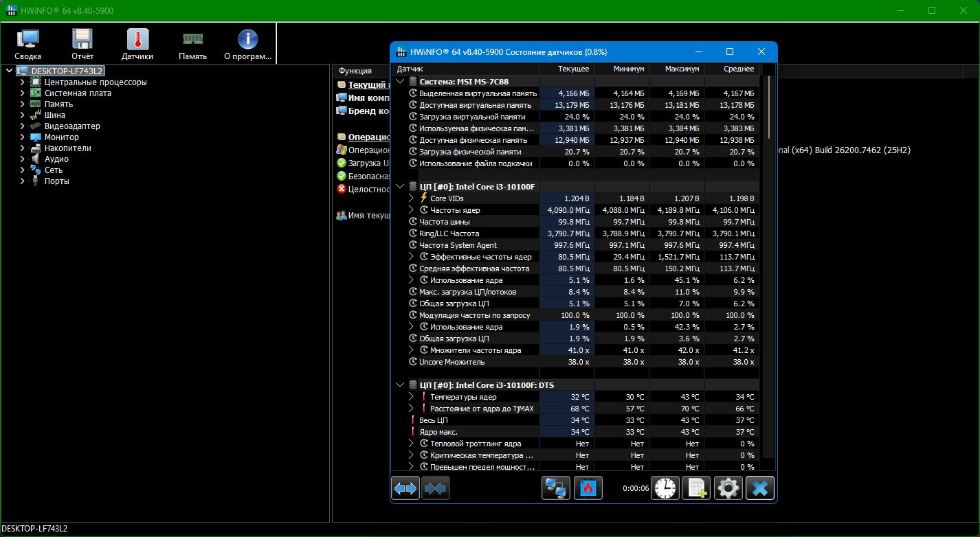980x537 pixels.
Task: Open the Сводка summary toolbar button
Action: pyautogui.click(x=27, y=45)
